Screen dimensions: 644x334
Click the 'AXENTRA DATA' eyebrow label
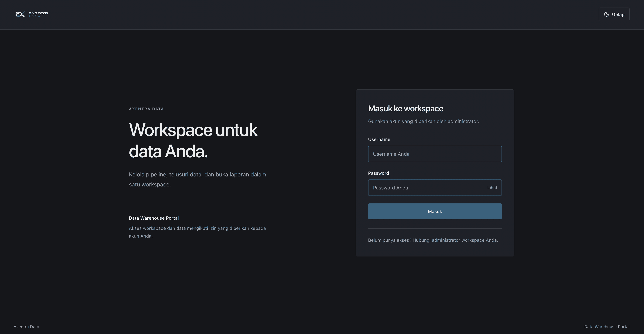click(146, 109)
